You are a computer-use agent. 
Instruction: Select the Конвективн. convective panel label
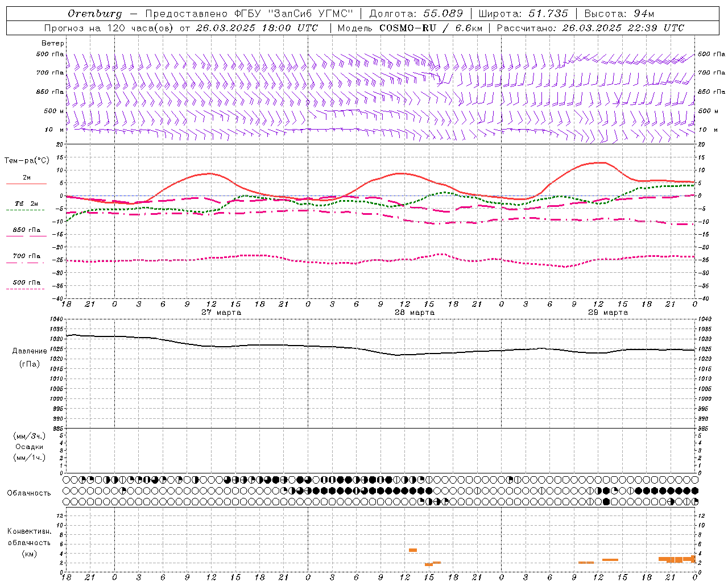(30, 531)
